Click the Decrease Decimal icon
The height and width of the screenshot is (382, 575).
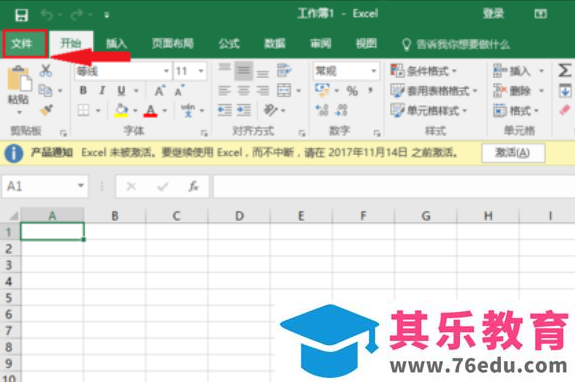(341, 110)
